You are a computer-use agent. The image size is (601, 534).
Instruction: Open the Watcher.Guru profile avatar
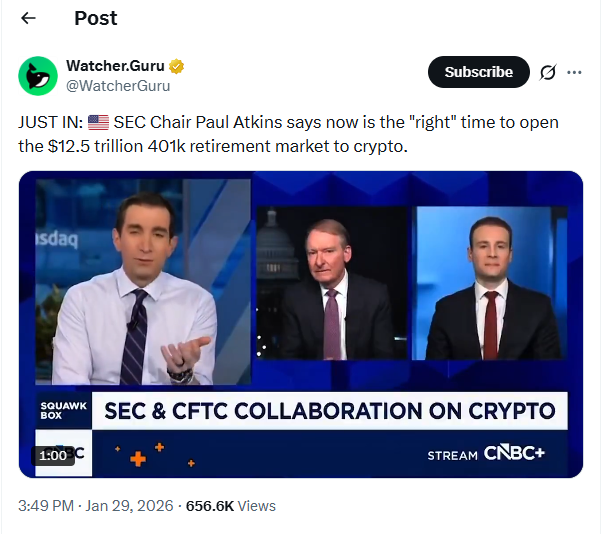coord(37,75)
